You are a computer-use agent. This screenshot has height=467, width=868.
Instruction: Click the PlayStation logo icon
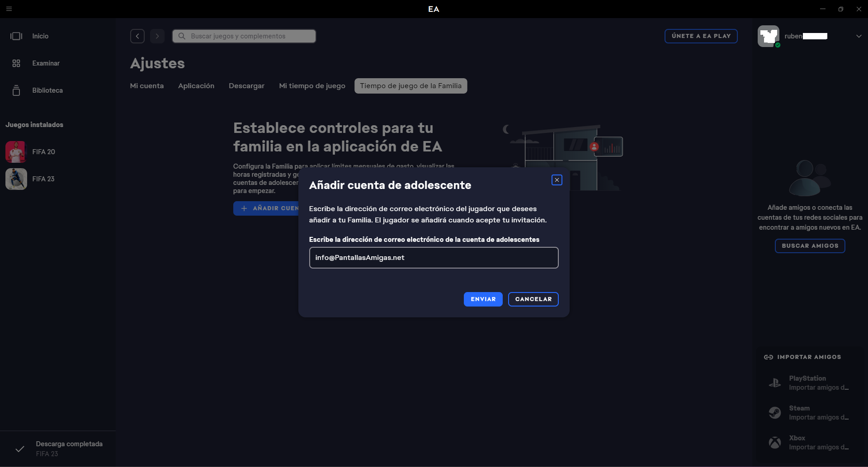pyautogui.click(x=775, y=383)
